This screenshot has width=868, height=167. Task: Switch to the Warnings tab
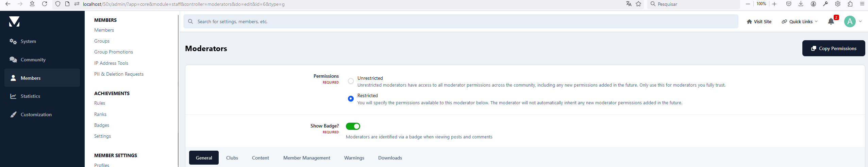click(x=354, y=158)
